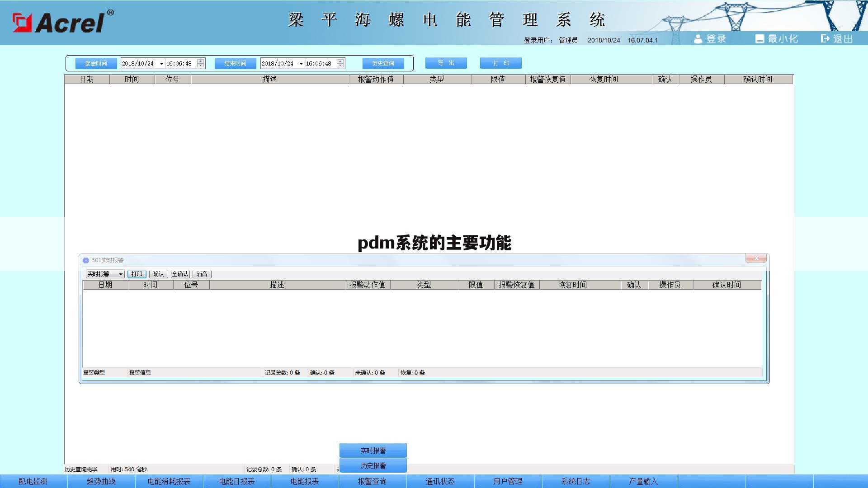The width and height of the screenshot is (868, 488).
Task: Click alarm window 类型 column header
Action: [x=424, y=285]
